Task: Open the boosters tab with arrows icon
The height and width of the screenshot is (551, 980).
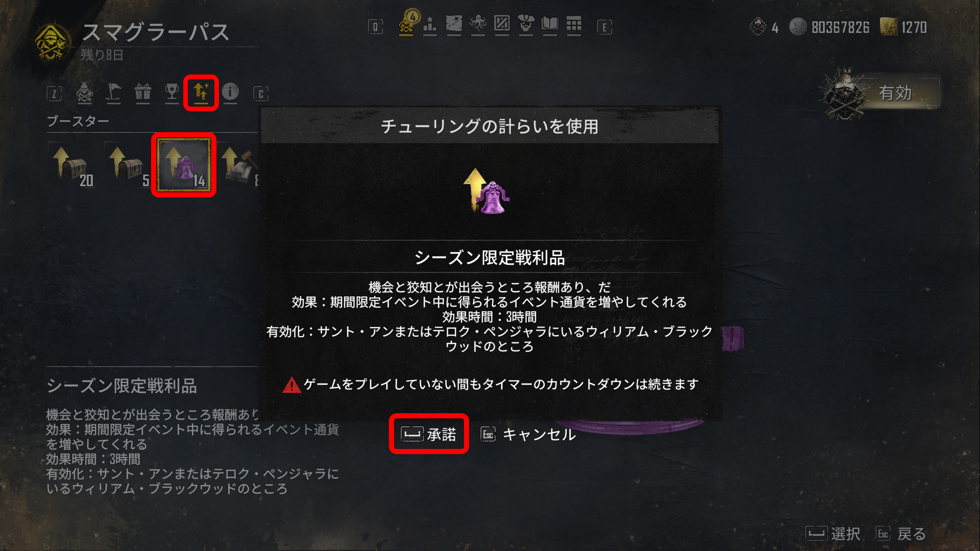Action: tap(201, 92)
